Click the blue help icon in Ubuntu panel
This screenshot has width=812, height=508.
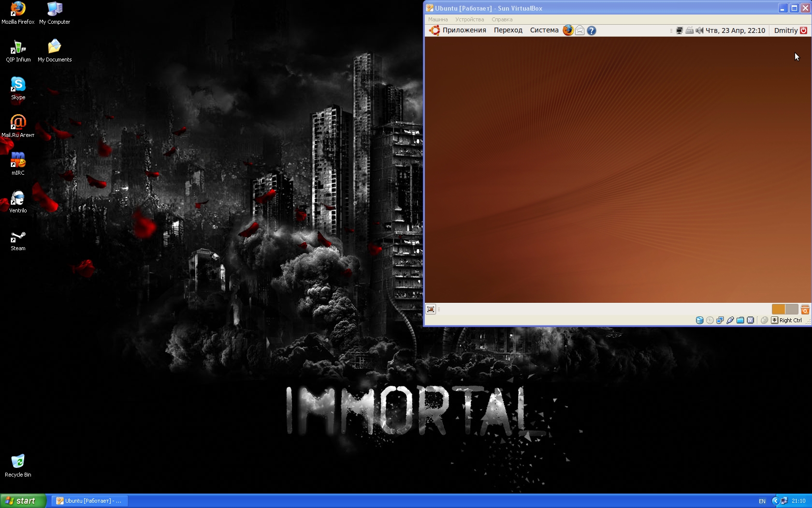tap(591, 30)
